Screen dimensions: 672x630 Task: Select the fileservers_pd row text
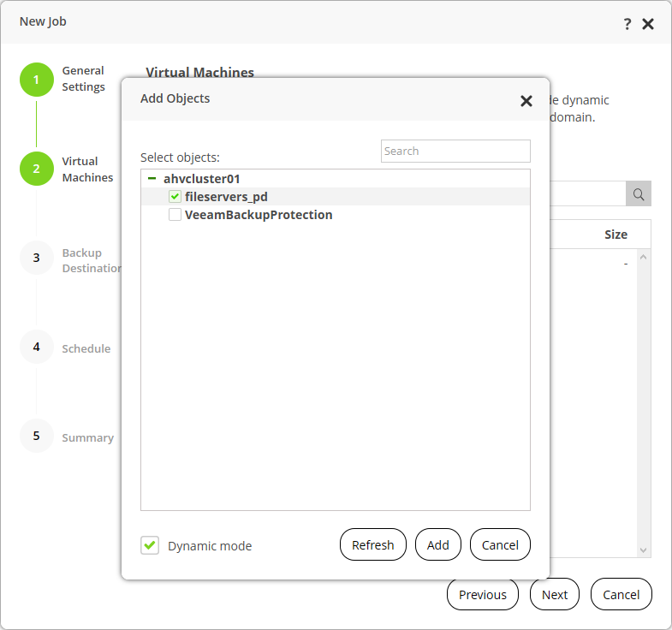click(x=226, y=197)
